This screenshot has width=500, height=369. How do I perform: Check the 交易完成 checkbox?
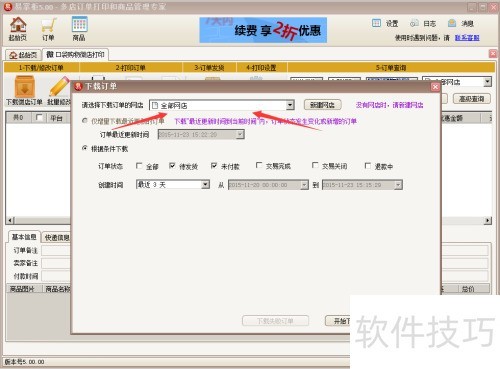coord(259,165)
